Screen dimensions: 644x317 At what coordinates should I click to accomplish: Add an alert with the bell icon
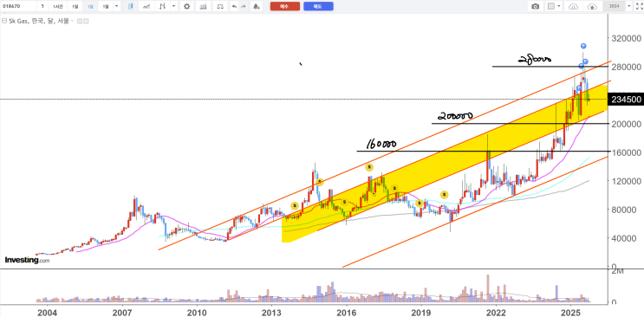(257, 6)
